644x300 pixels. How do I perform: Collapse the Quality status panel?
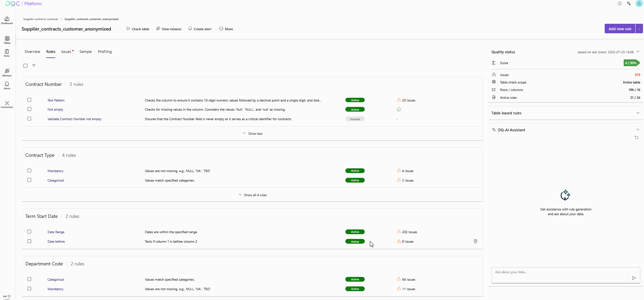[638, 52]
